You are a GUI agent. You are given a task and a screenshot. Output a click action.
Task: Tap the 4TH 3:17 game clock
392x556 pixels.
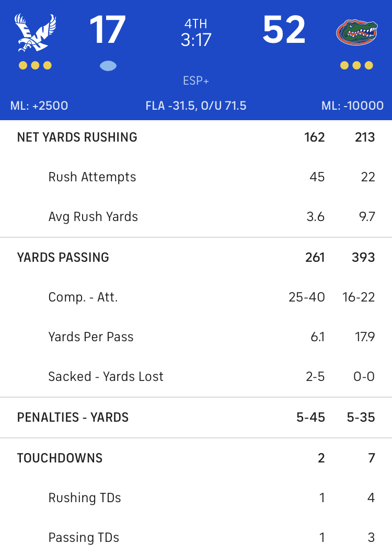coord(196,32)
